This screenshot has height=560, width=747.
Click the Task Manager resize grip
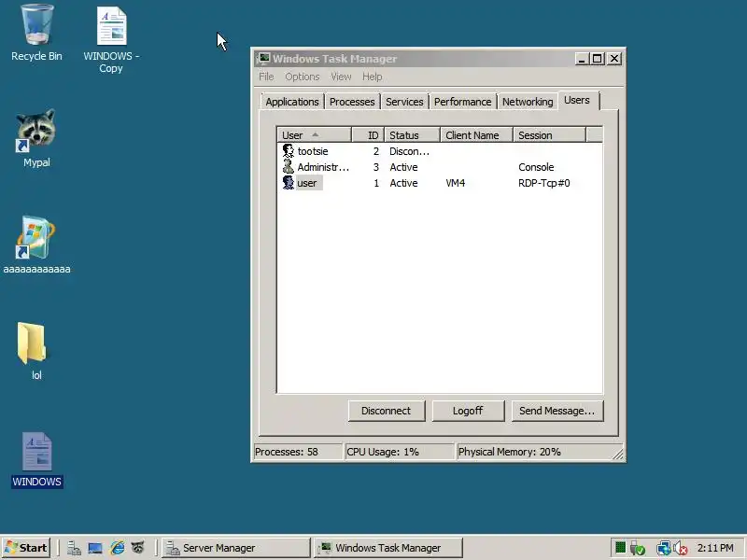[x=618, y=455]
